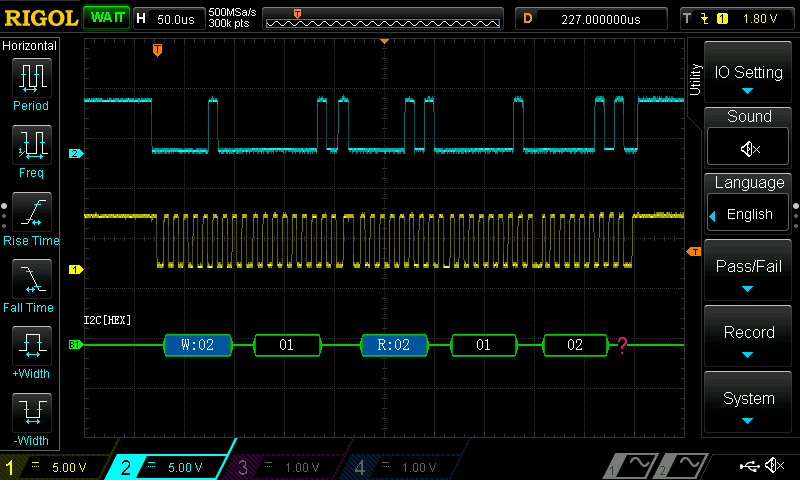Click the H 50.0us timebase readout

[169, 19]
